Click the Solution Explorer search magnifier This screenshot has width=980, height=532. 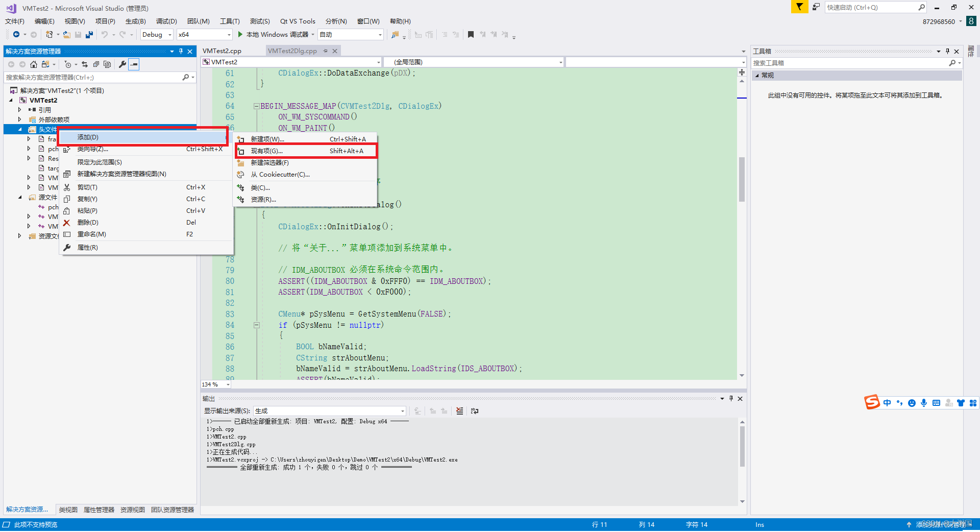point(186,78)
